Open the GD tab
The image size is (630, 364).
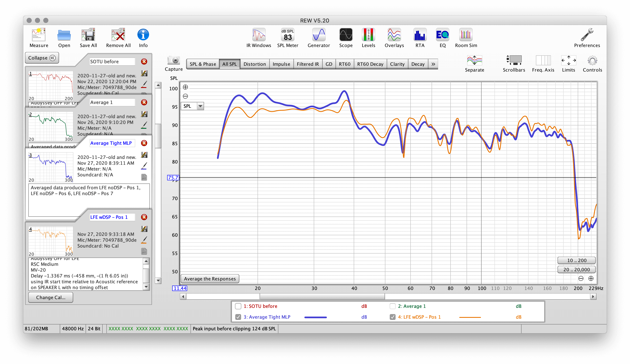pos(329,64)
